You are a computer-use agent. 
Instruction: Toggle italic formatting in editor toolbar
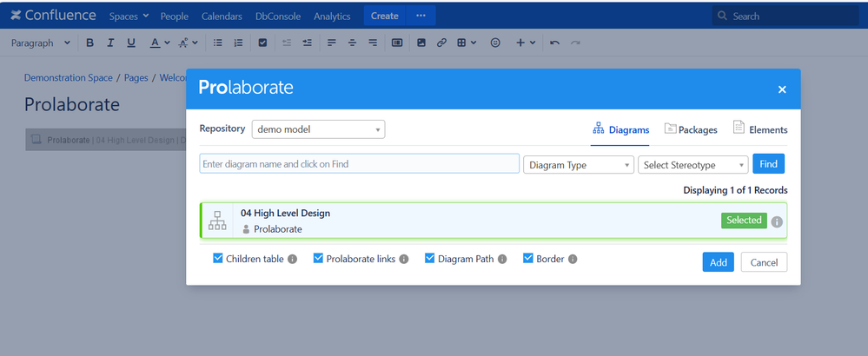(110, 43)
